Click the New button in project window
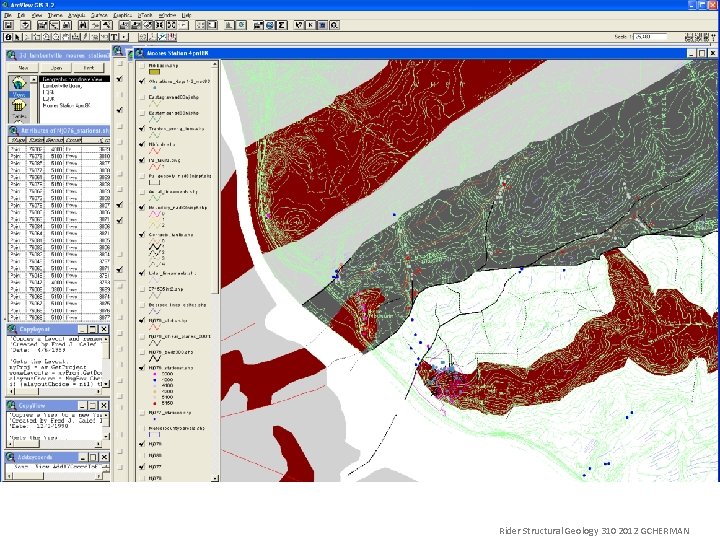Screen dimensions: 720x540 point(23,68)
